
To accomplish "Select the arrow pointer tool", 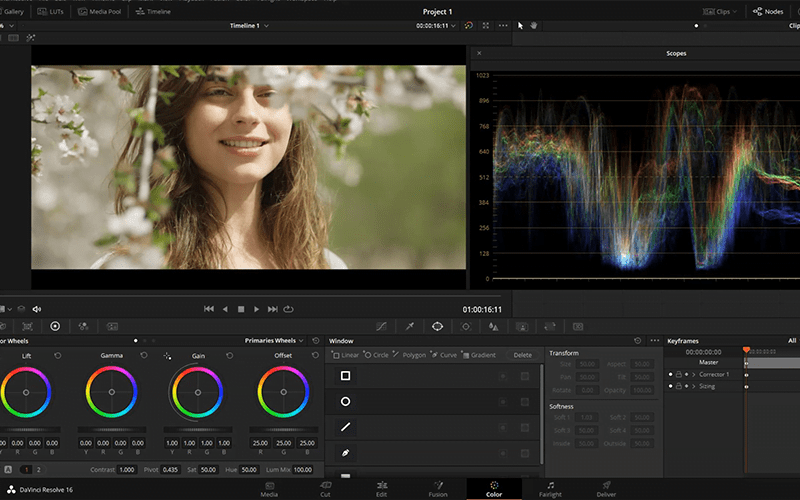I will coord(520,26).
